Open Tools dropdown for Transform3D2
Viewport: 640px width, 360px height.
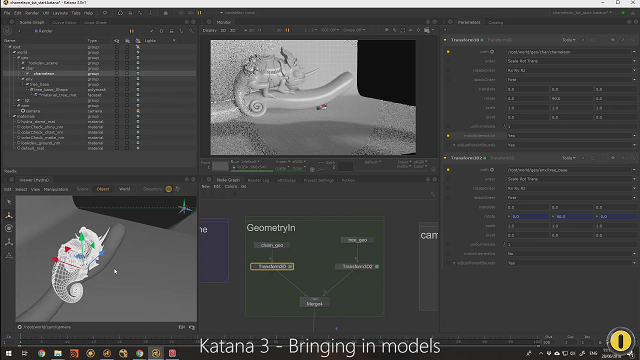coord(569,158)
